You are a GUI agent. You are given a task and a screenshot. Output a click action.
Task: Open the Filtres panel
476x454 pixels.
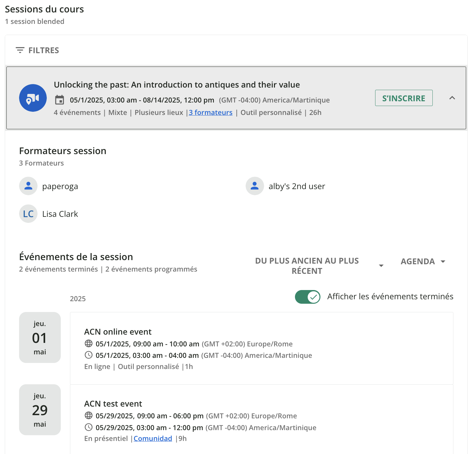coord(38,50)
